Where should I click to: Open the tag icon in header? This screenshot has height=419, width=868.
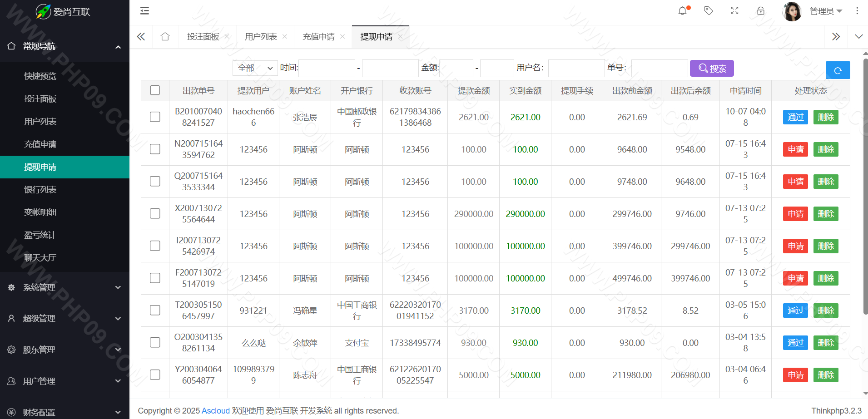click(708, 11)
